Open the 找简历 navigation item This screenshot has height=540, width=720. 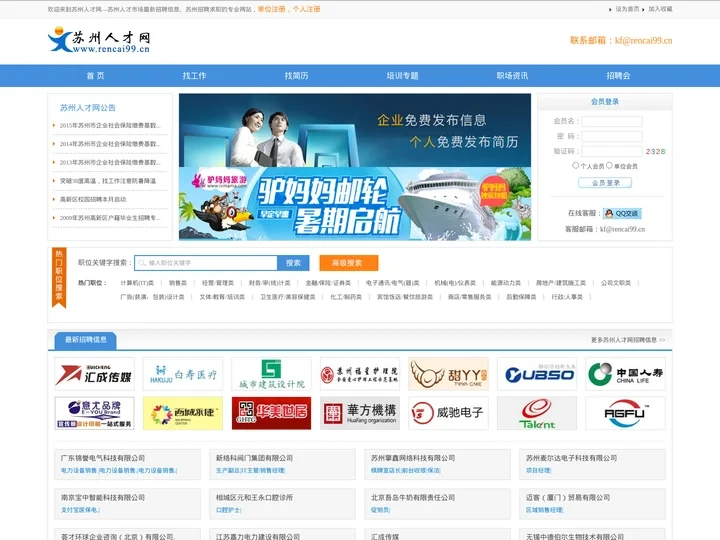296,76
